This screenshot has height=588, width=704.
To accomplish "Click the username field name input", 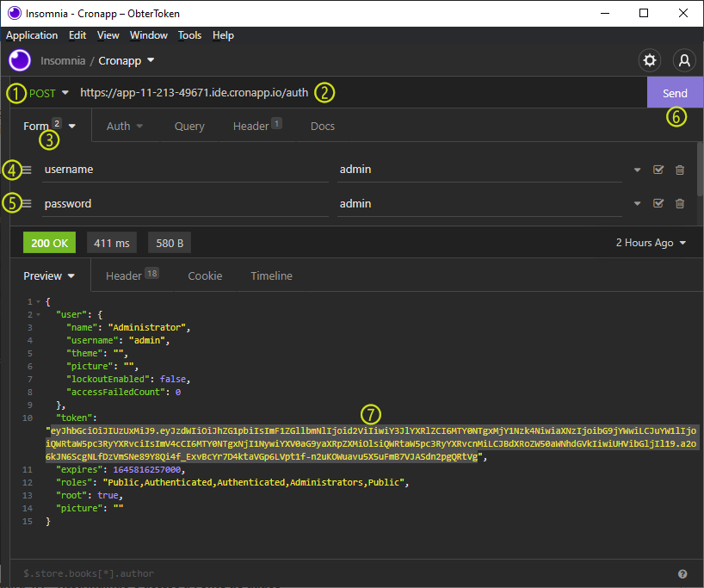I will tap(185, 170).
